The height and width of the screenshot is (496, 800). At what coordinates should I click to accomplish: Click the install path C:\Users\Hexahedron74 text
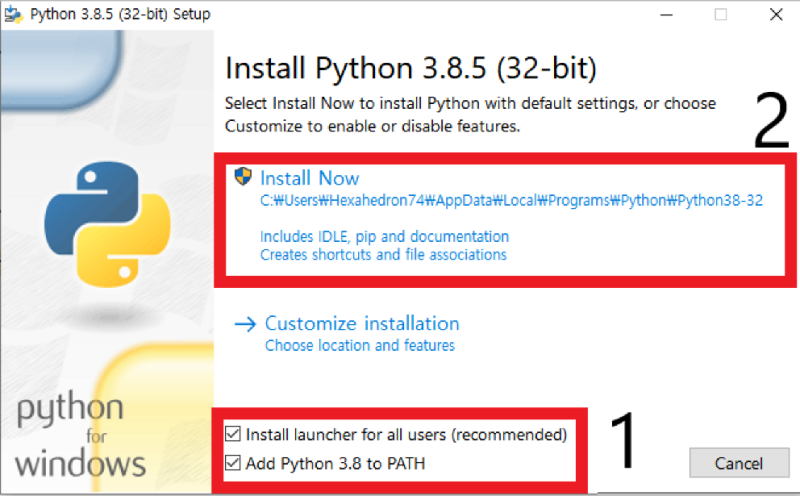pyautogui.click(x=511, y=201)
